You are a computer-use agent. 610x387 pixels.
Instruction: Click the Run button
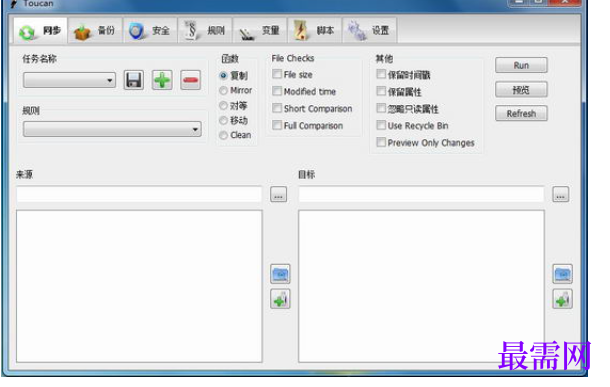tap(521, 65)
